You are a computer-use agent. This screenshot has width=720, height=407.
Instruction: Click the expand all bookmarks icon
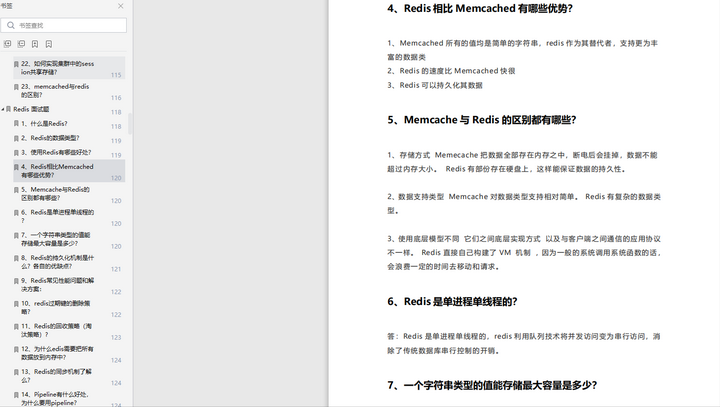(x=7, y=44)
